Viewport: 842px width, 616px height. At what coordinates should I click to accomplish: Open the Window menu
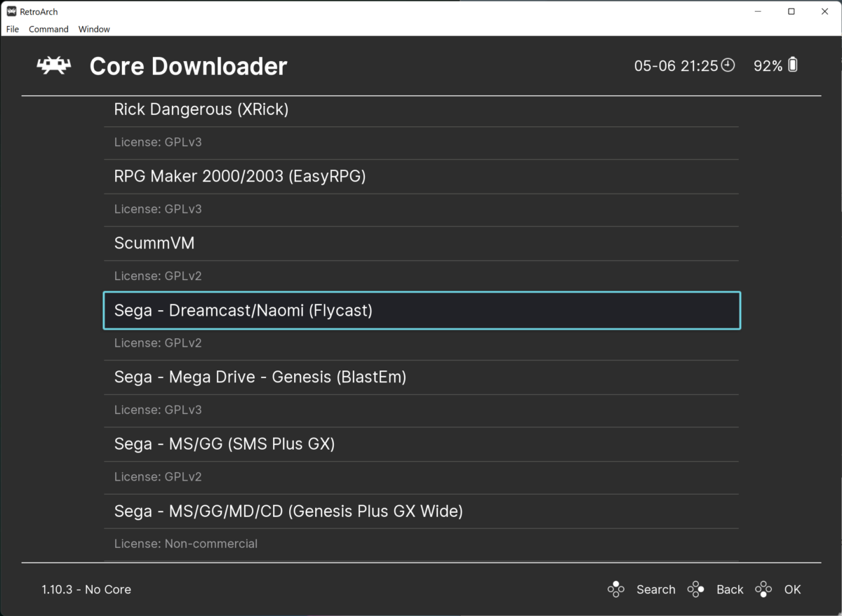tap(94, 29)
